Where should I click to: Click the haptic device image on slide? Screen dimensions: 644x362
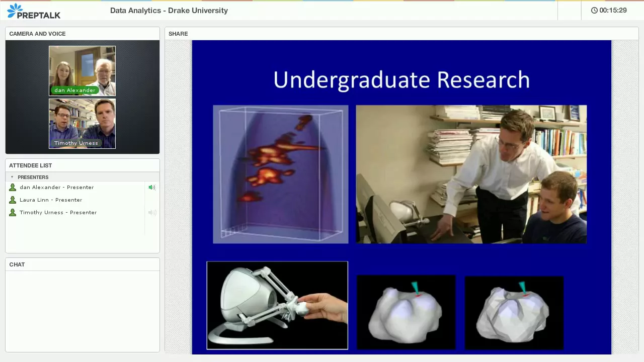click(277, 305)
